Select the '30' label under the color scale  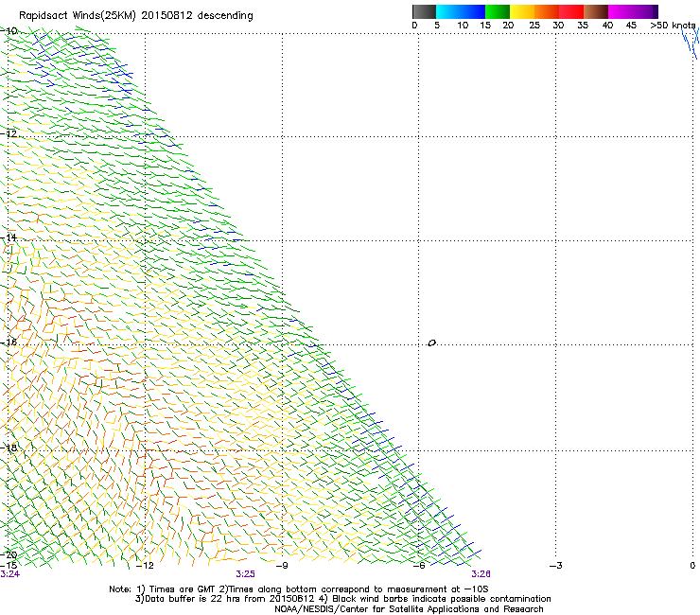[558, 26]
